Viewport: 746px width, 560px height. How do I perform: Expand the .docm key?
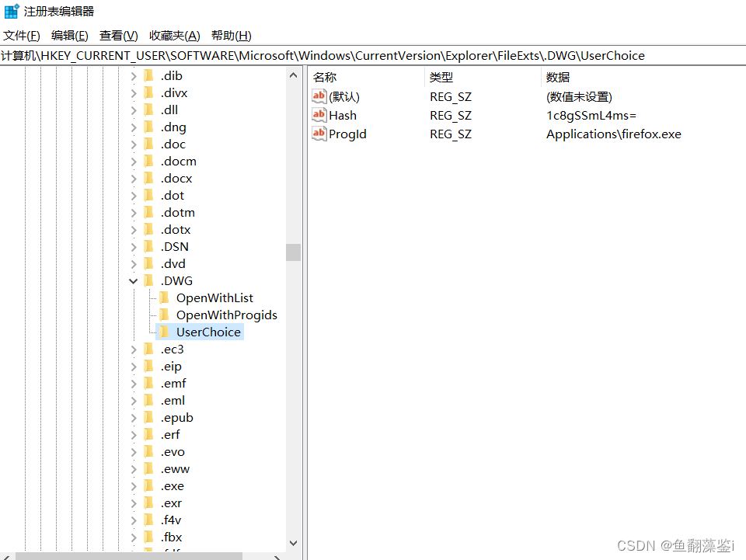[134, 162]
